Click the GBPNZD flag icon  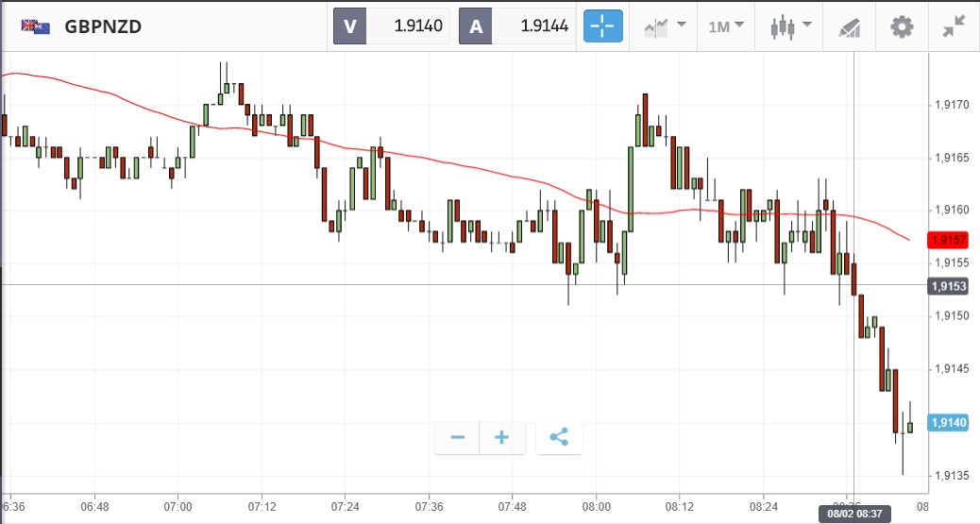coord(36,26)
